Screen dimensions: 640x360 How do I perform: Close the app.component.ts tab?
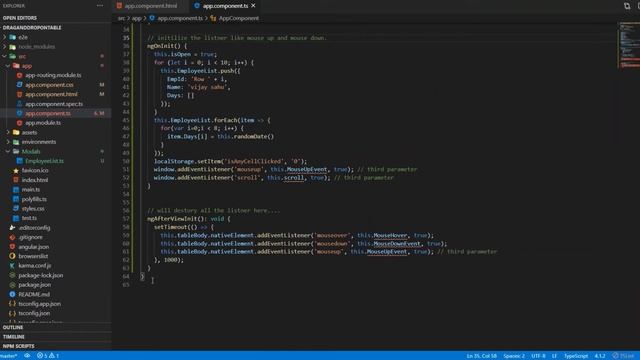point(253,6)
